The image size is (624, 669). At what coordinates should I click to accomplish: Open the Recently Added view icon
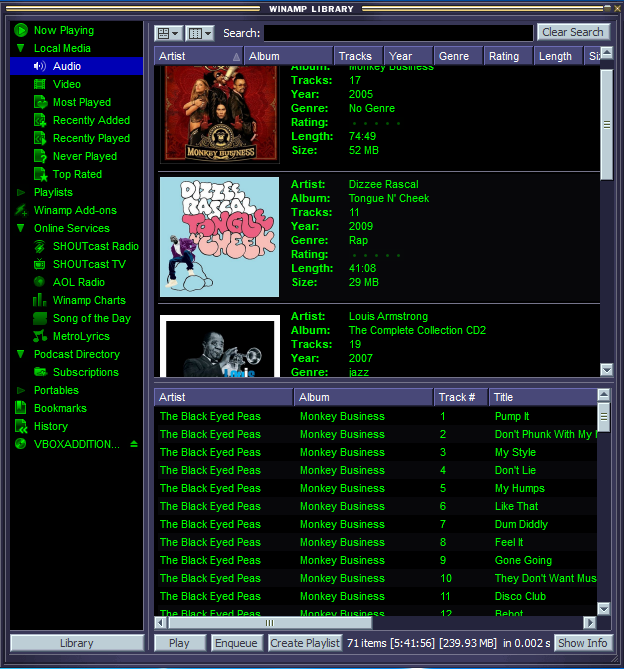click(x=41, y=120)
